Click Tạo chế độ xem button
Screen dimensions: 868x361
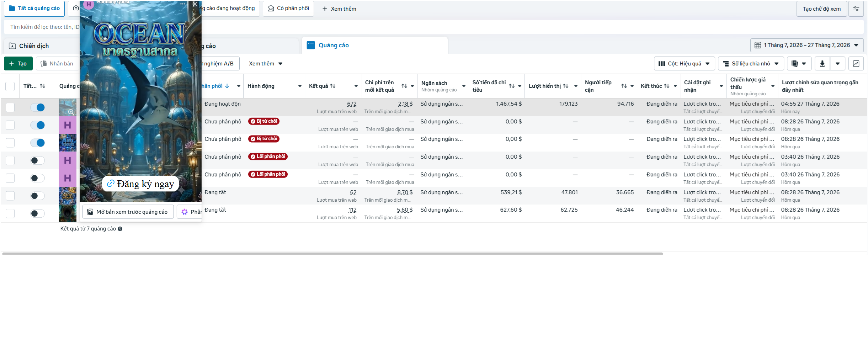coord(821,9)
